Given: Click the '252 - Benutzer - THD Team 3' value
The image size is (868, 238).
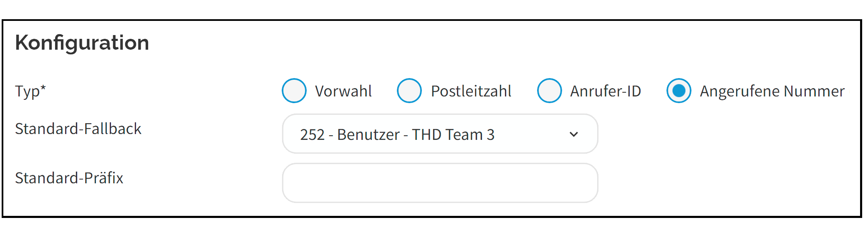Looking at the screenshot, I should click(x=397, y=134).
